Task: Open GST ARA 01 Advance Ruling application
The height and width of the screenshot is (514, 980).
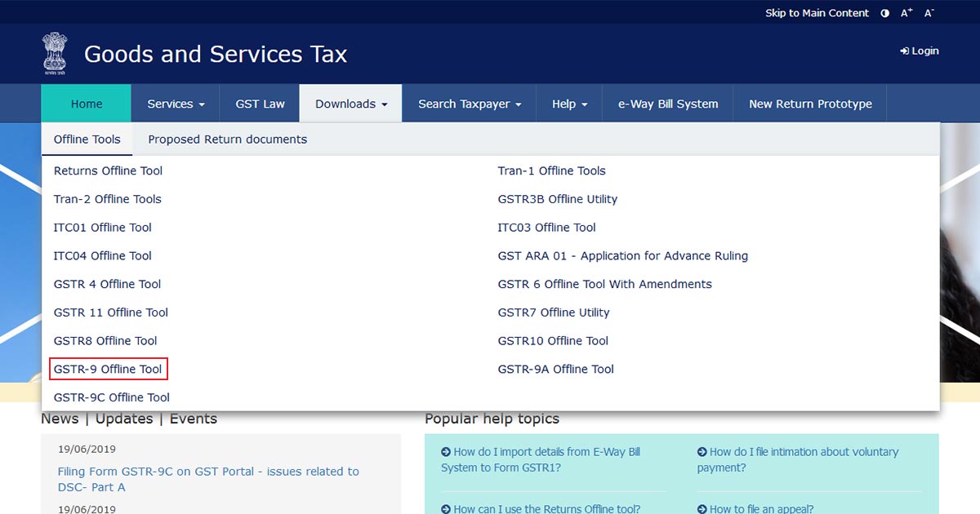Action: 622,256
